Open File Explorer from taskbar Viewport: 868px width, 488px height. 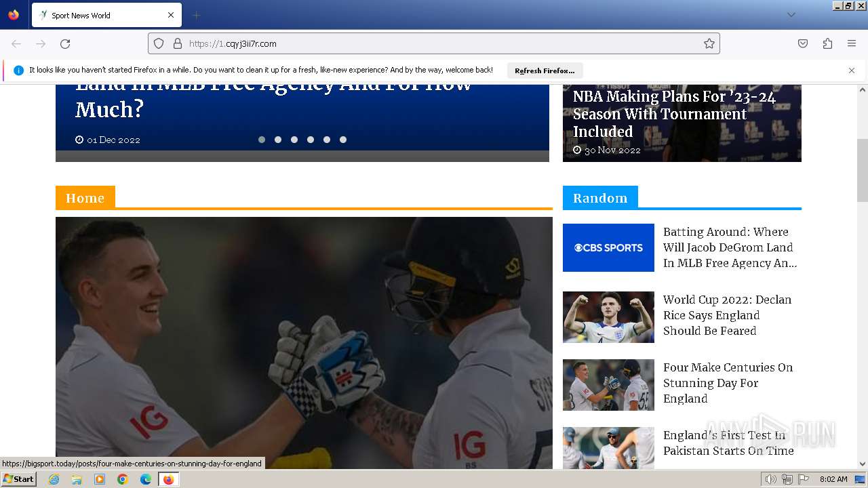[77, 479]
